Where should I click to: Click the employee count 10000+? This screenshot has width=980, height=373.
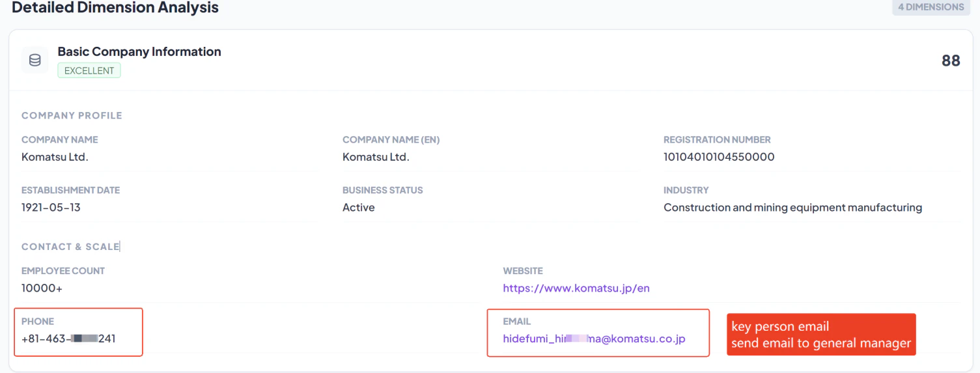pyautogui.click(x=42, y=288)
